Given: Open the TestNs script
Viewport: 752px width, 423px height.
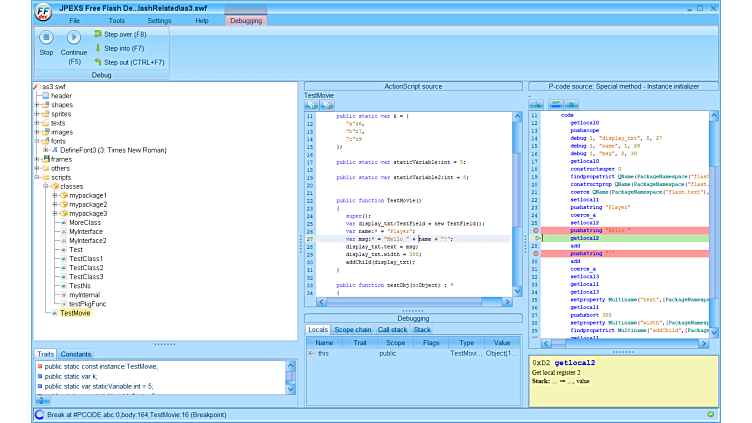Looking at the screenshot, I should click(80, 286).
